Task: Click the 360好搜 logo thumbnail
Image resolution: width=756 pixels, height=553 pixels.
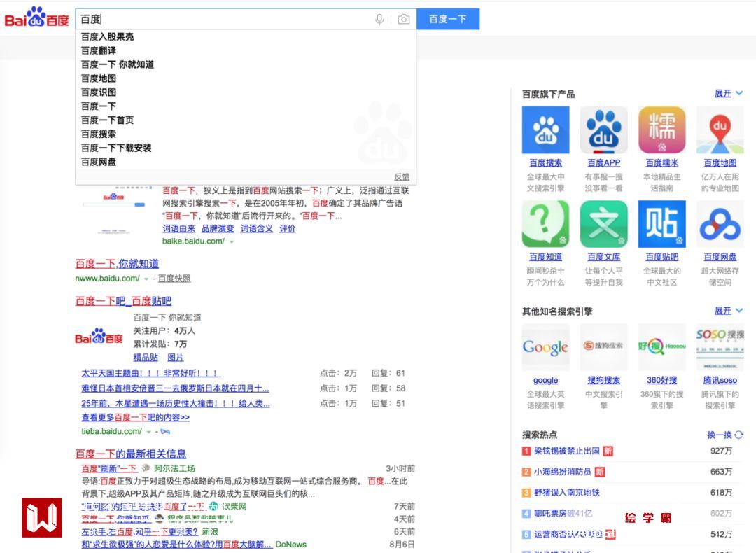Action: [662, 347]
